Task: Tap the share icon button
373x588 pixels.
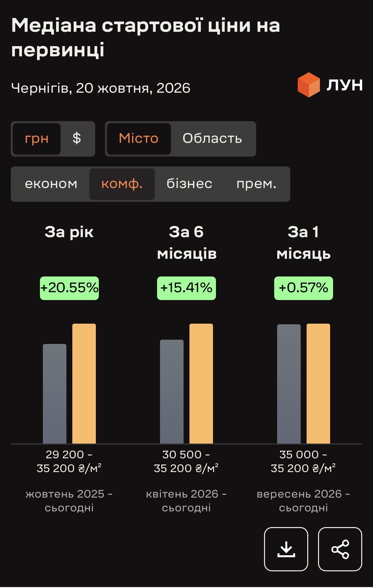Action: click(x=340, y=549)
